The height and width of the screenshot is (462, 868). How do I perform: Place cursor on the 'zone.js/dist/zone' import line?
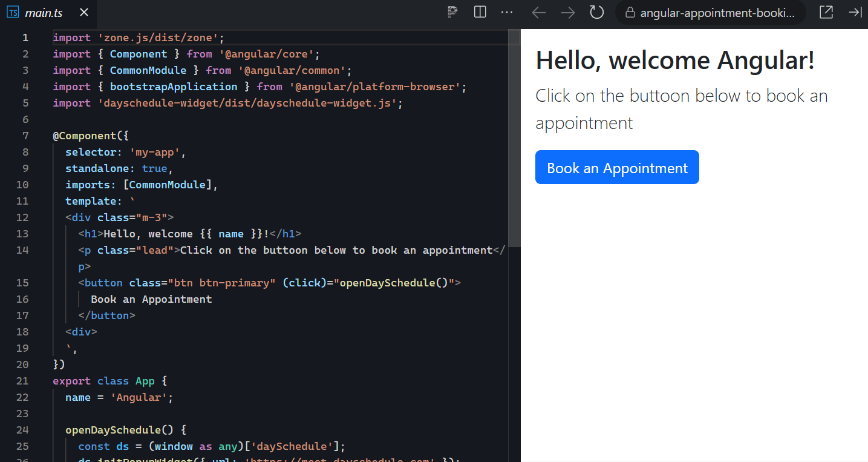[139, 38]
